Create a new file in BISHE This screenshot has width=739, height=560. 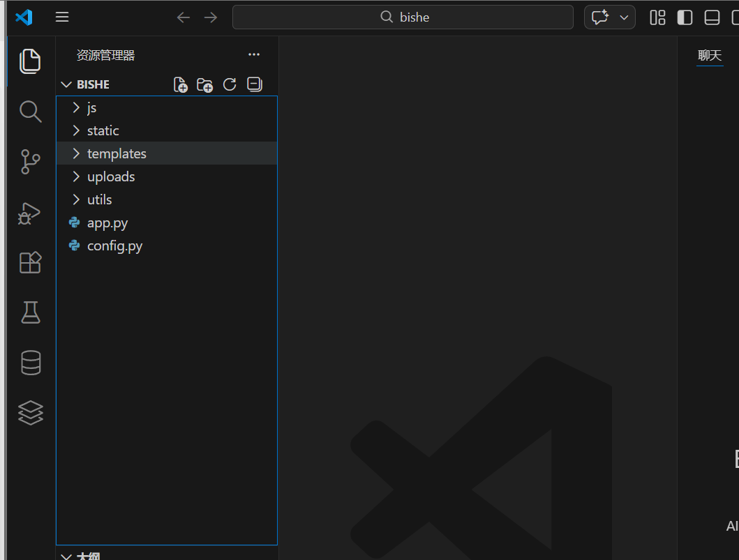coord(181,85)
